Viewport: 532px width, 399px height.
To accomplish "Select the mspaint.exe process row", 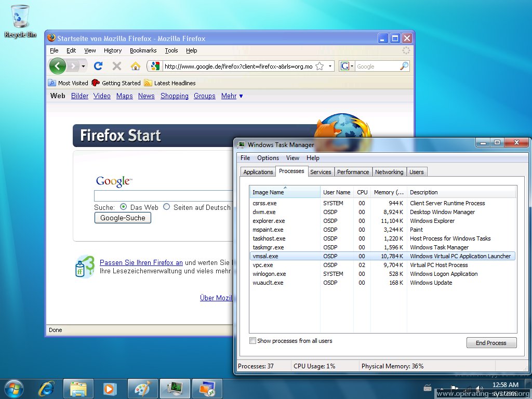I will [x=383, y=230].
